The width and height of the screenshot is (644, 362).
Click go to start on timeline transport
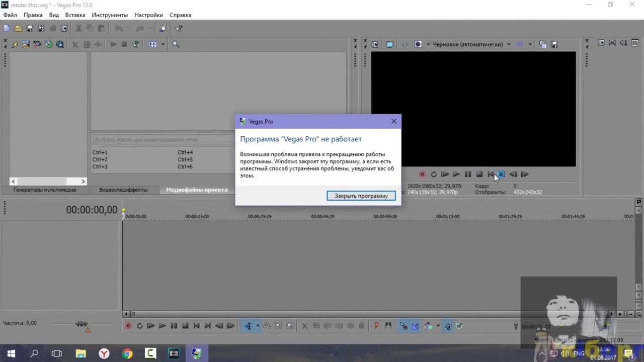click(197, 326)
